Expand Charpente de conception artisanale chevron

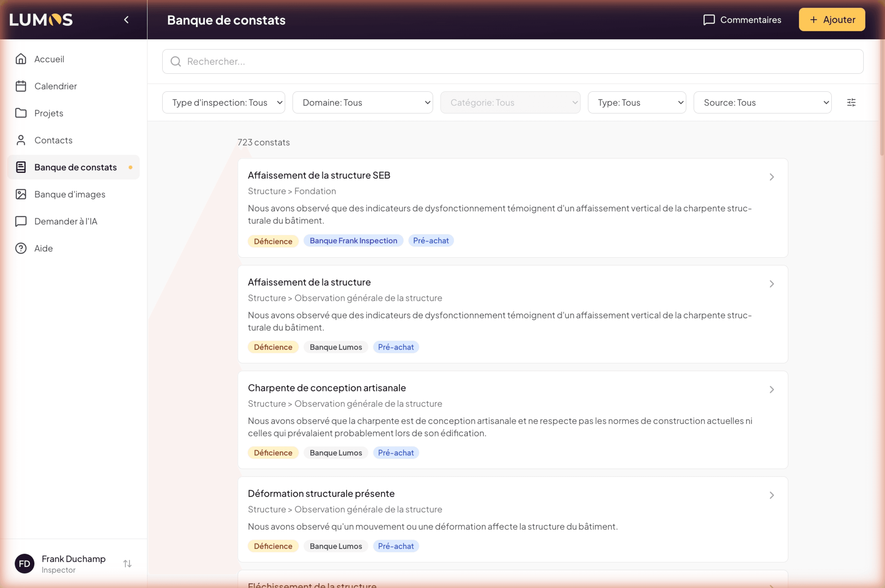click(x=772, y=390)
